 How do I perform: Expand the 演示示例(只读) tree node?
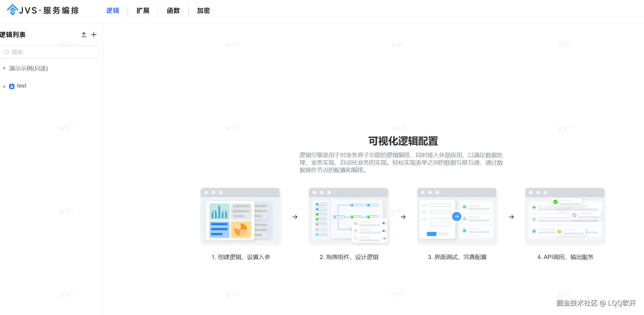(x=4, y=68)
